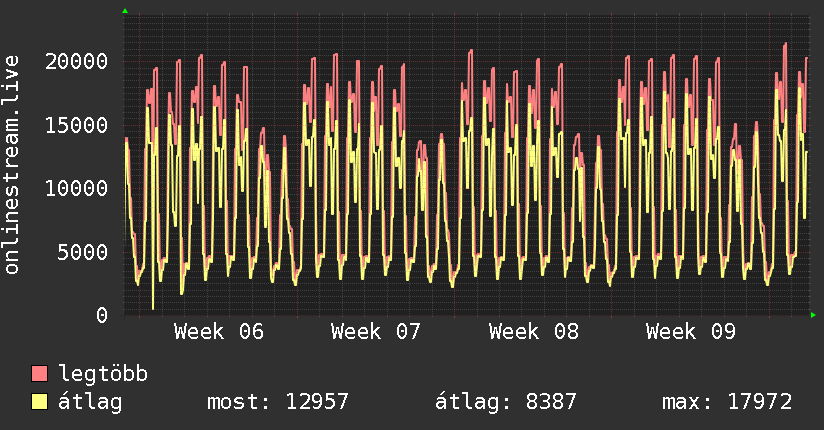Click the 'max: 17972' statistic

(x=727, y=402)
